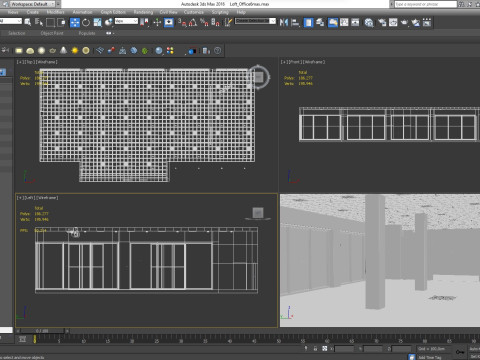Click the cone light icon
480x360 pixels.
63,51
